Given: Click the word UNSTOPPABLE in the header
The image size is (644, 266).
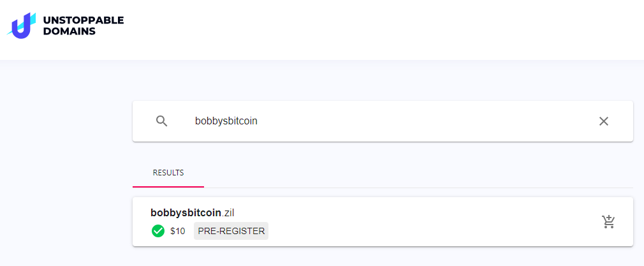Looking at the screenshot, I should (x=83, y=20).
